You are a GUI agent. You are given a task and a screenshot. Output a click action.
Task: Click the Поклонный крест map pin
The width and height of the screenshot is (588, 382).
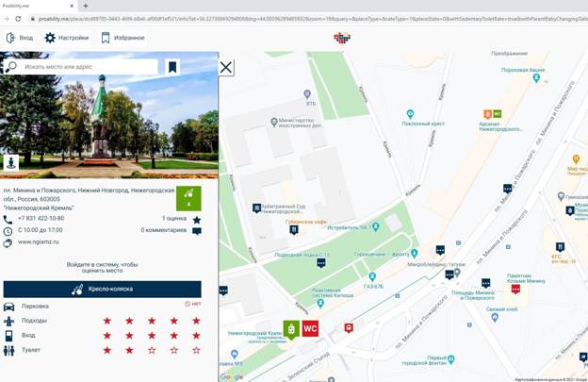[x=410, y=113]
